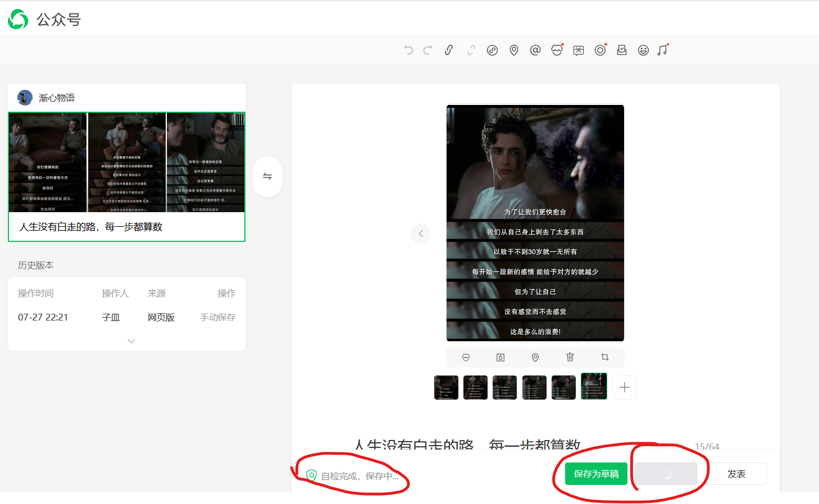Click the grey loading button beside 保存为草稿

(x=666, y=474)
